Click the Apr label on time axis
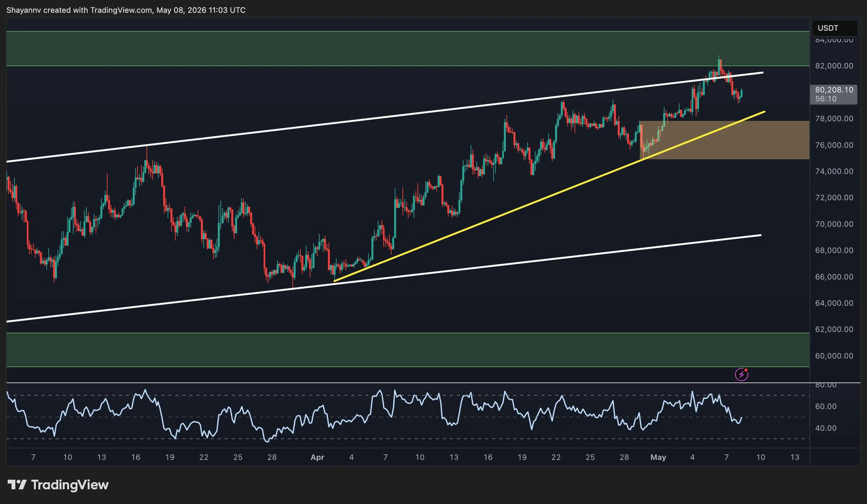 pyautogui.click(x=317, y=457)
